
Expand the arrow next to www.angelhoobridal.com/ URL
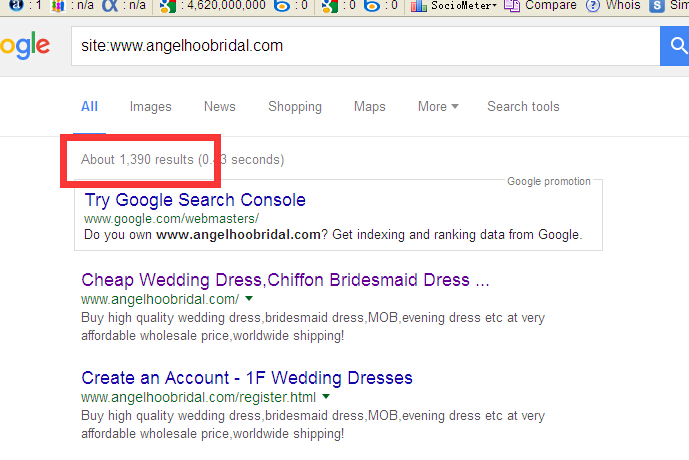click(x=249, y=299)
